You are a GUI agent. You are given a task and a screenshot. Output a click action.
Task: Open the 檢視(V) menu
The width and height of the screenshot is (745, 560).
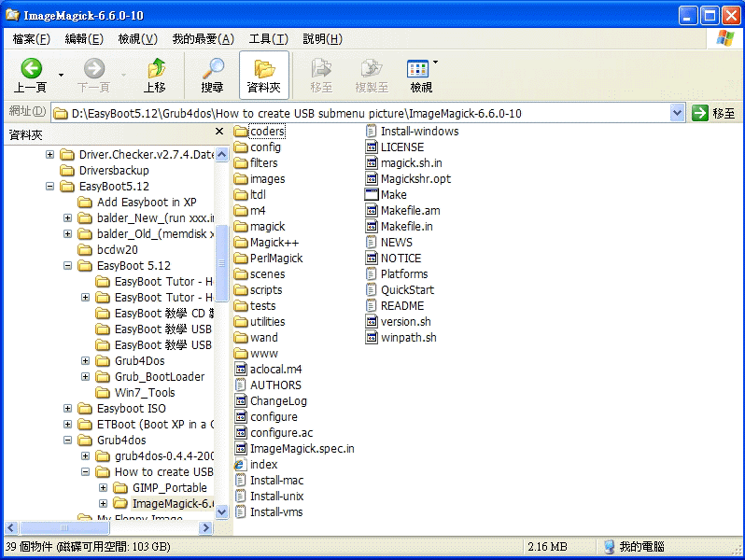tap(138, 39)
